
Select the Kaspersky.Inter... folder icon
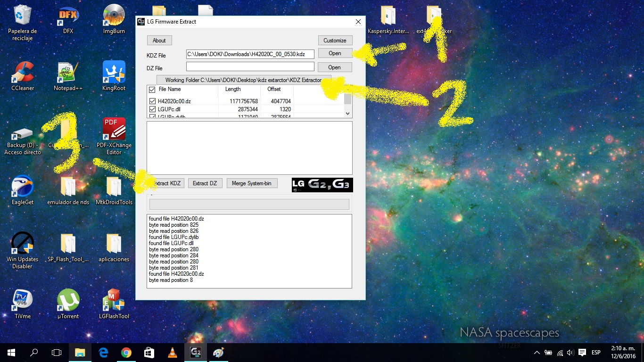388,19
